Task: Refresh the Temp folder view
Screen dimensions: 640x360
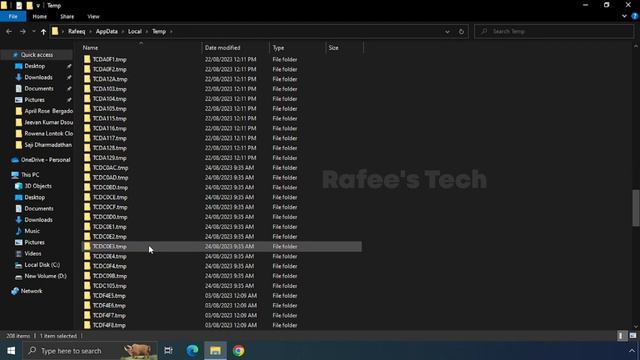Action: [461, 31]
